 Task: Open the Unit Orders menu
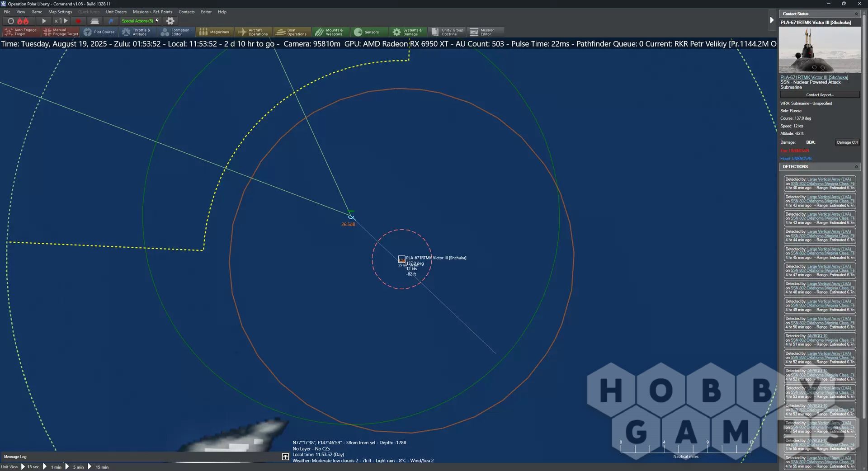(116, 12)
